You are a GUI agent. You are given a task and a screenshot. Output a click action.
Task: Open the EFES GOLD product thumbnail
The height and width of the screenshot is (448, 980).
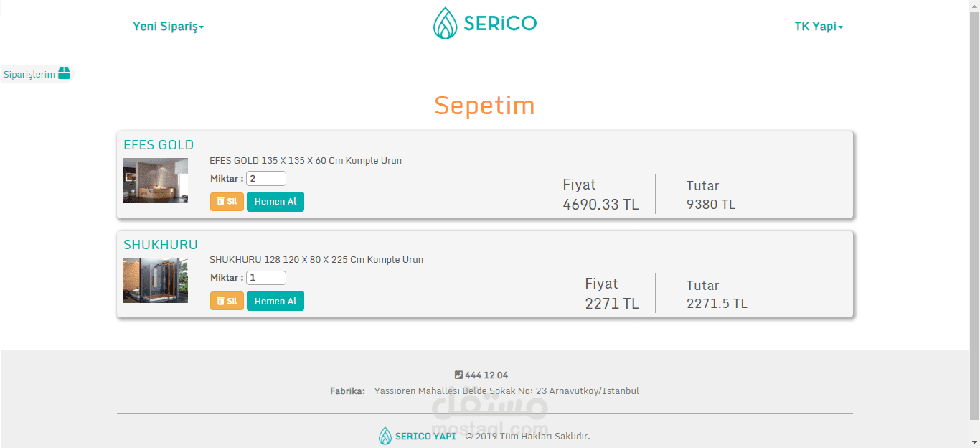156,180
